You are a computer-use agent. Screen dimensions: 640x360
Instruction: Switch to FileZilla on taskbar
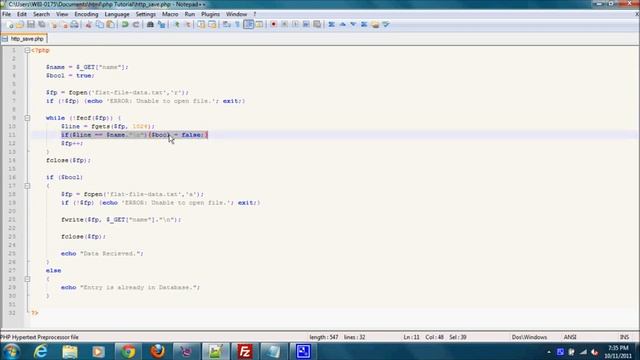click(244, 351)
